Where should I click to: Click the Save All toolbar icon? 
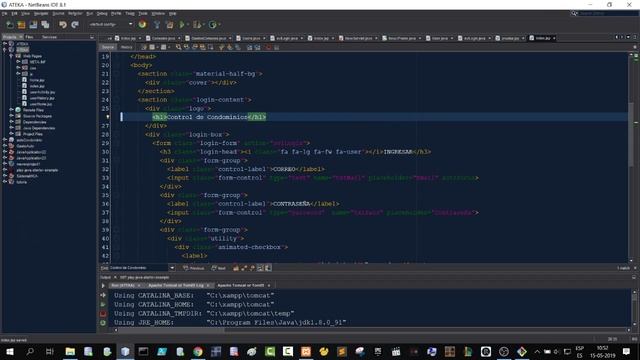45,25
